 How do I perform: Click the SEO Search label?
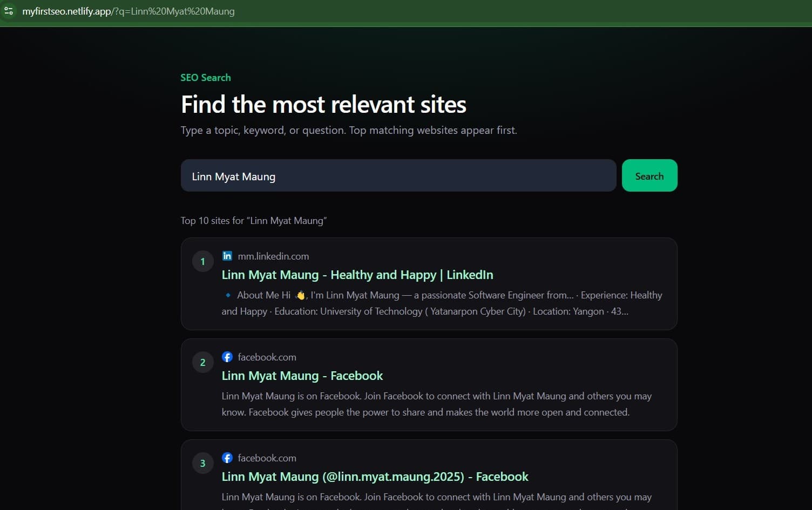(x=206, y=78)
